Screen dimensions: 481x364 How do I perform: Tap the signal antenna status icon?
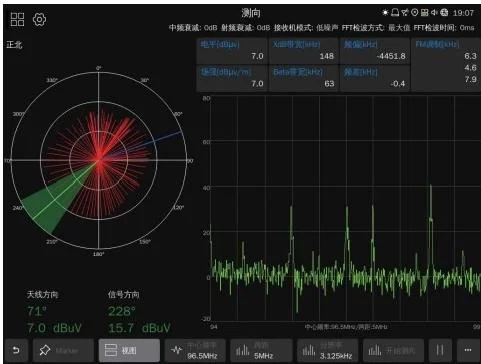tap(405, 13)
